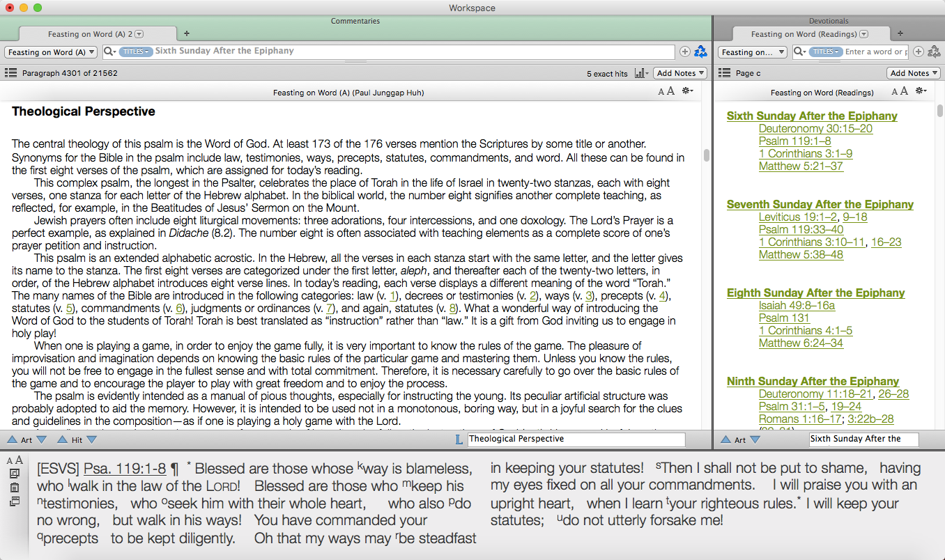
Task: Click the blue L icon beside go-to box
Action: click(x=458, y=440)
